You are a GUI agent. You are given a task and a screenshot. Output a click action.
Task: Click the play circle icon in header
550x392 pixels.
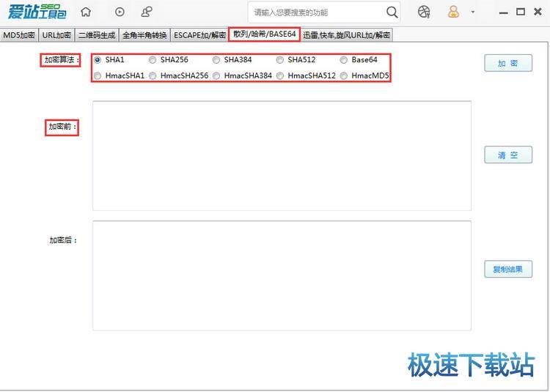point(120,12)
